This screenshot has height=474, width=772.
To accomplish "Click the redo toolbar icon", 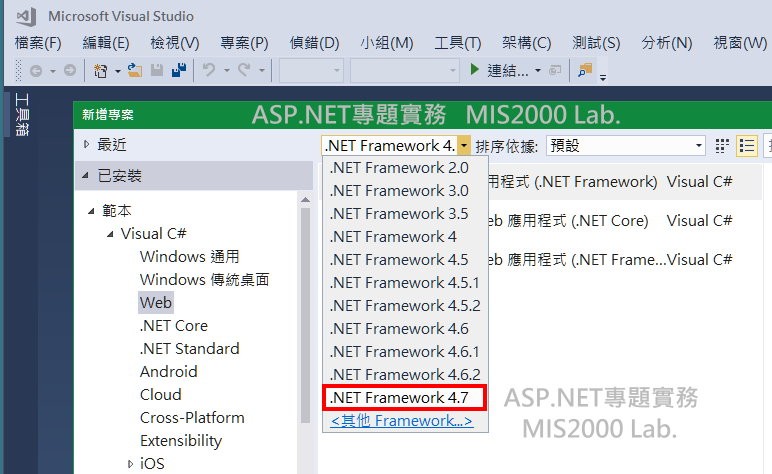I will coord(244,70).
